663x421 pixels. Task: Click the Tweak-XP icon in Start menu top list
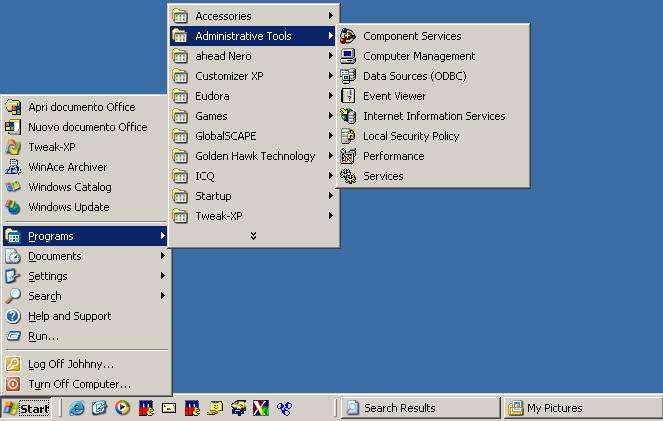[x=13, y=147]
